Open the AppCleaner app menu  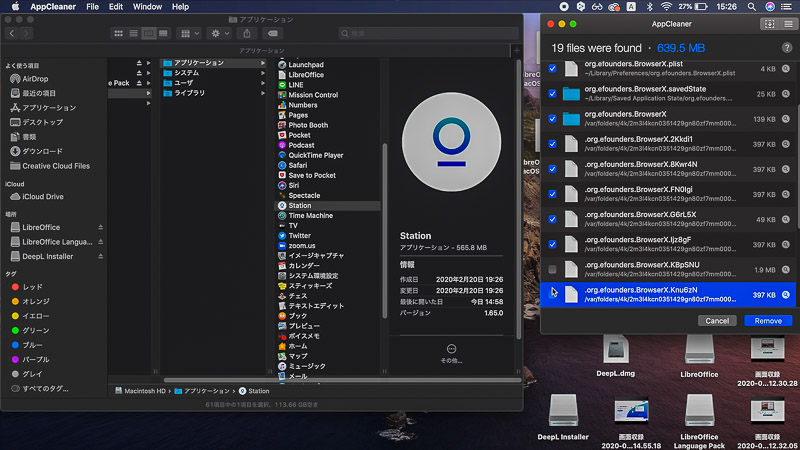point(53,7)
